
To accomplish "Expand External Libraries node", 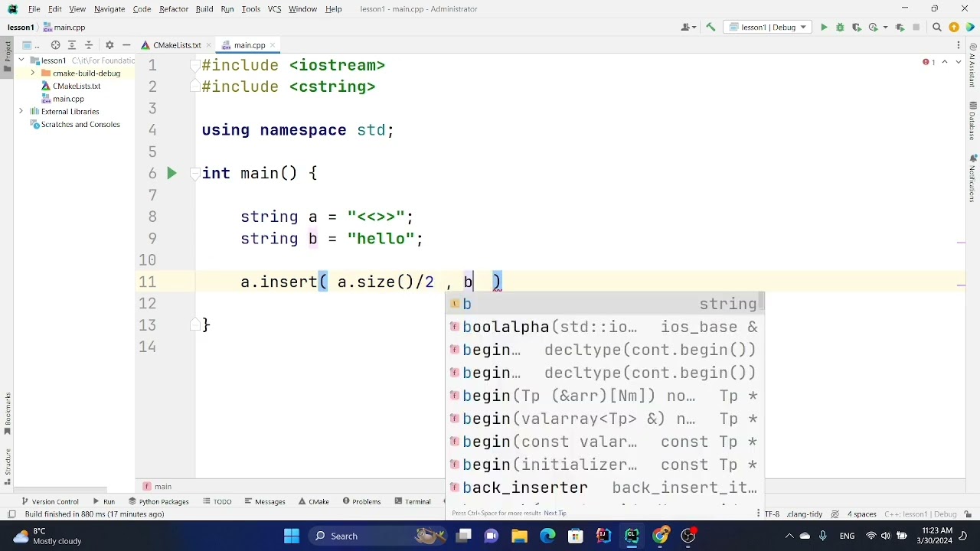I will [21, 112].
